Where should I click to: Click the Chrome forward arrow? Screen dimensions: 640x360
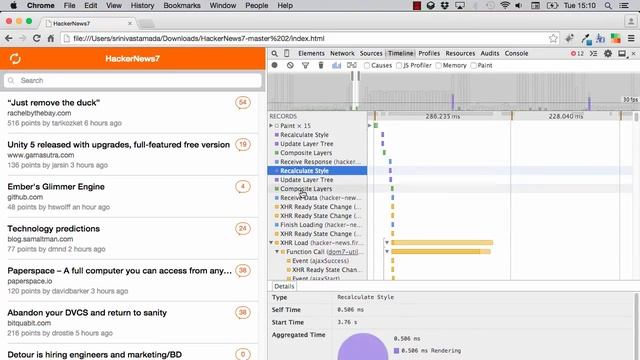click(x=22, y=38)
